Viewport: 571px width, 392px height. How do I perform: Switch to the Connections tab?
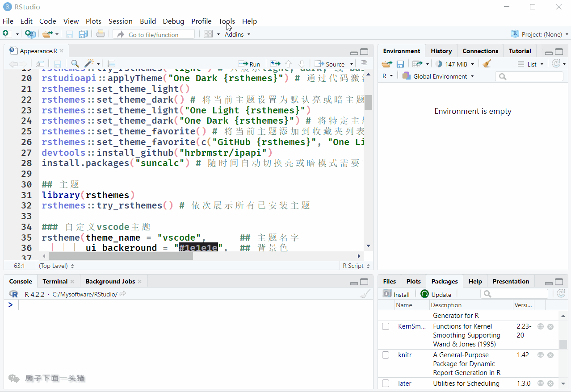pyautogui.click(x=480, y=51)
